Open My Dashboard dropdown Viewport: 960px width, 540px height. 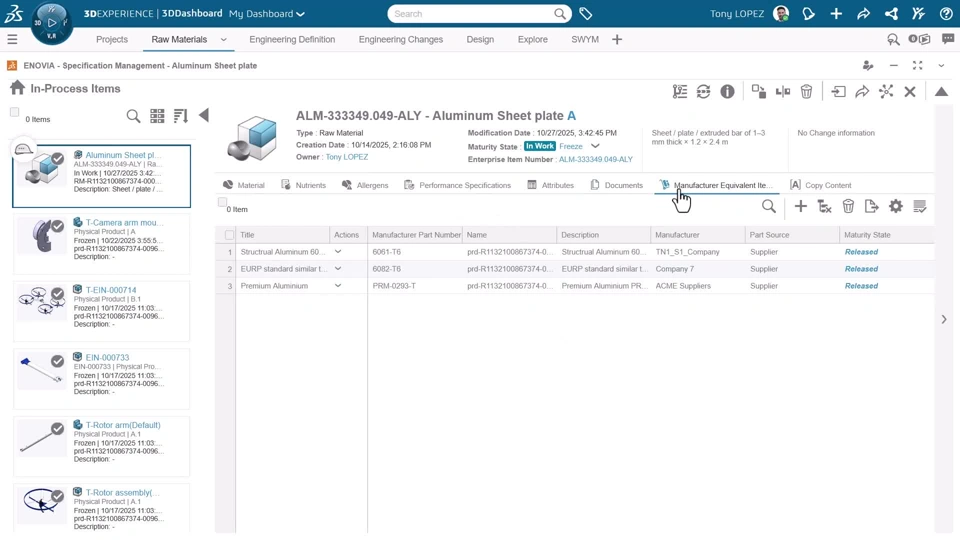[266, 13]
